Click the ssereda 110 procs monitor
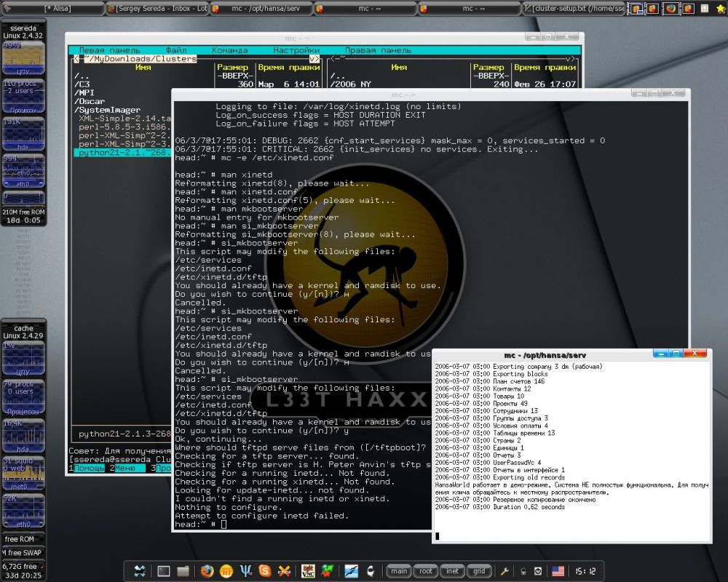728x582 pixels. (24, 96)
